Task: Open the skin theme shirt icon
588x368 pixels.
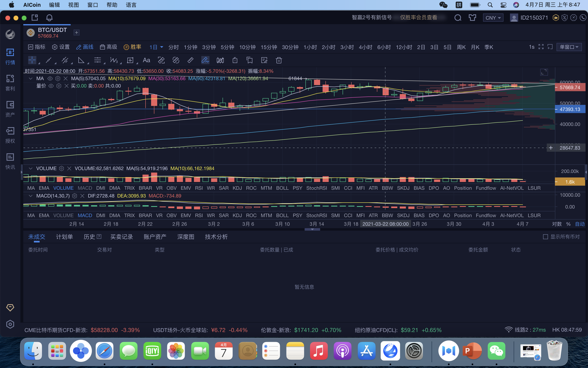Action: 472,18
